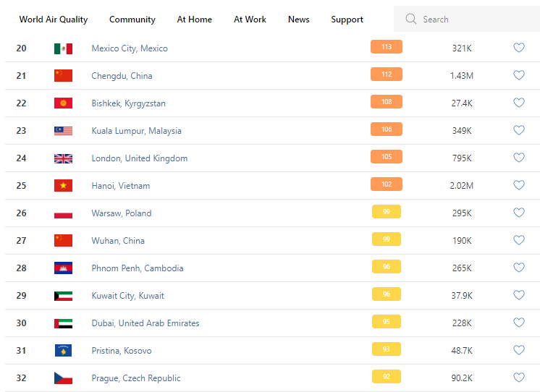540x392 pixels.
Task: Open the Chengdu, China city link
Action: click(122, 76)
